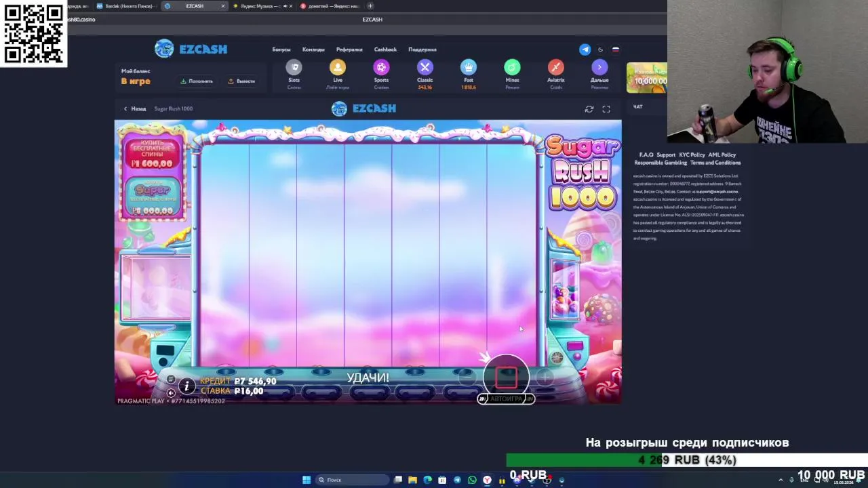The width and height of the screenshot is (868, 488).
Task: Toggle the dark mode moon icon
Action: pyautogui.click(x=600, y=49)
